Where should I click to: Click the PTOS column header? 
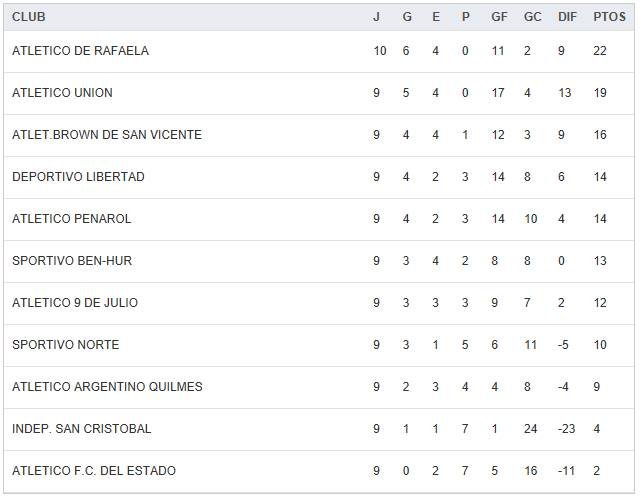pos(608,17)
